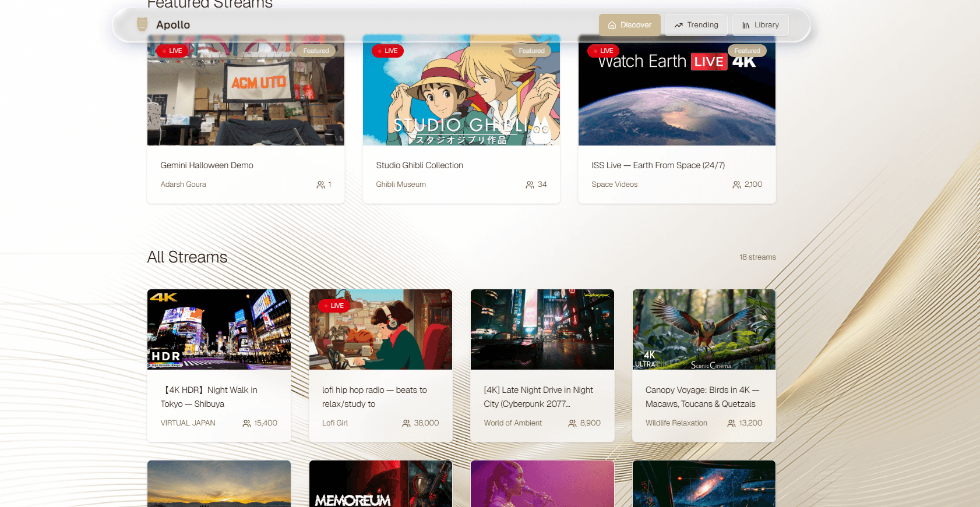Click the trending arrow icon
The image size is (980, 507).
click(x=678, y=25)
